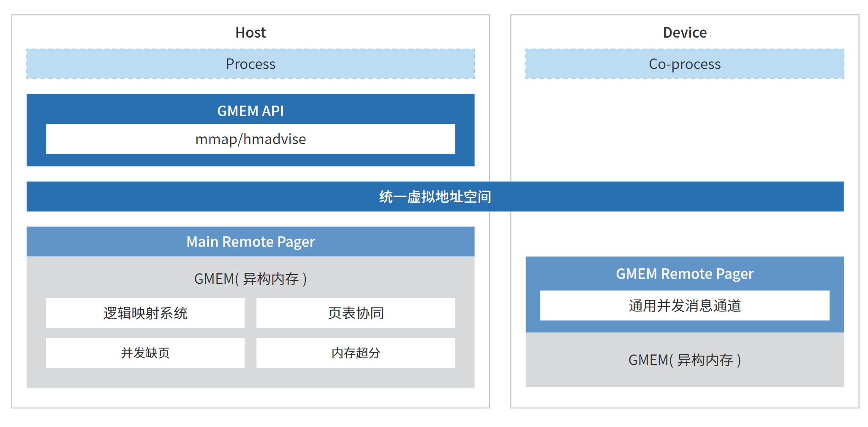Click the GMEM API header bar
Screen dimensions: 868x427
coord(251,111)
